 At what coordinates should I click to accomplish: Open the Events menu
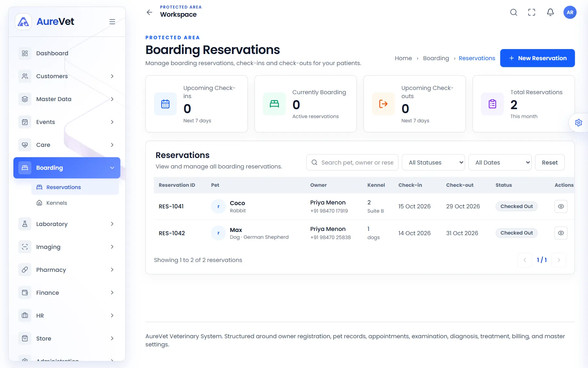click(x=67, y=122)
